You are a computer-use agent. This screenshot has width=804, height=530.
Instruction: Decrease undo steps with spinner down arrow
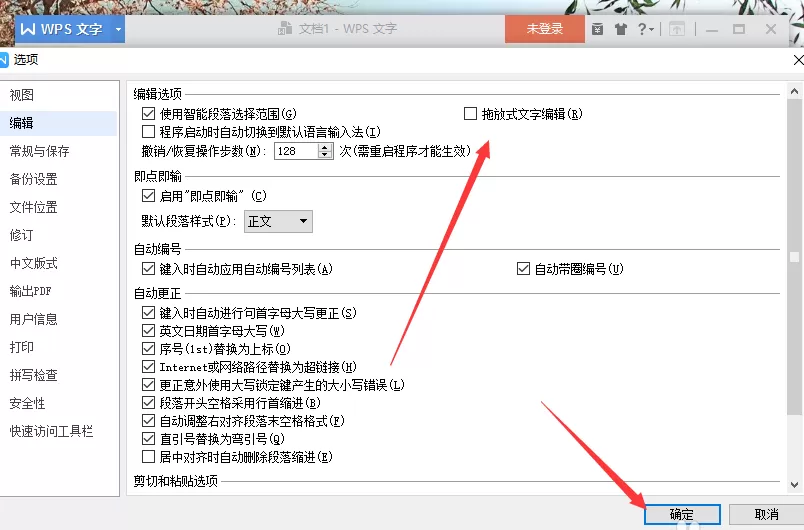tap(325, 155)
